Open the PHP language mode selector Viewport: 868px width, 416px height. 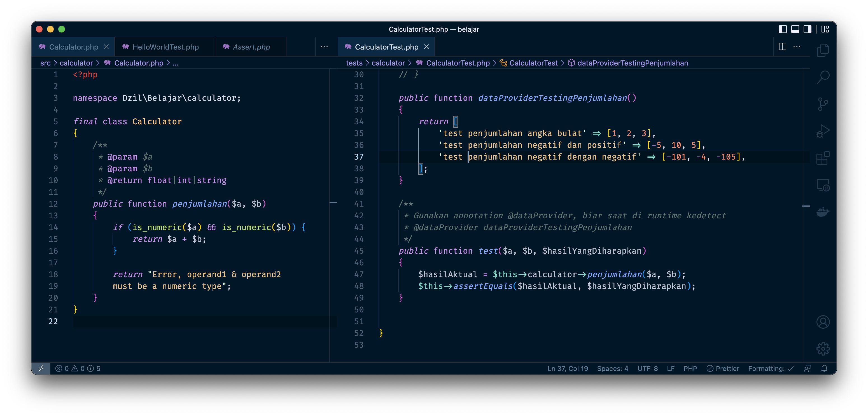(690, 368)
